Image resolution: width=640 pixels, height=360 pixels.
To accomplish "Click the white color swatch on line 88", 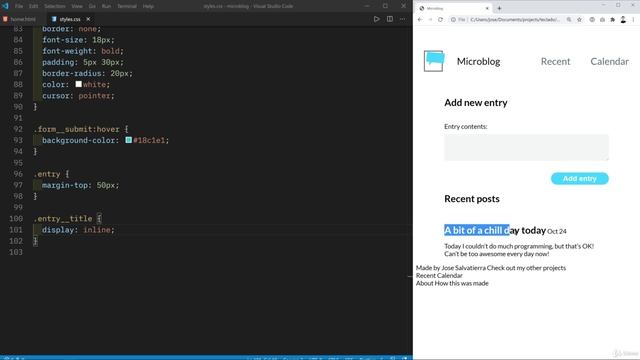I will click(x=78, y=84).
